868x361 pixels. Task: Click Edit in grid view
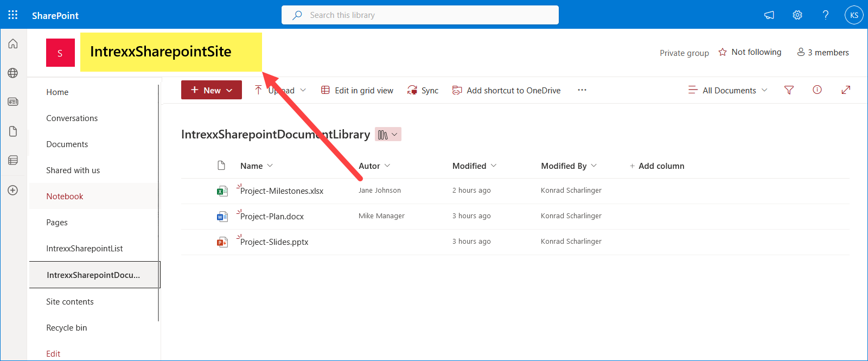click(357, 91)
